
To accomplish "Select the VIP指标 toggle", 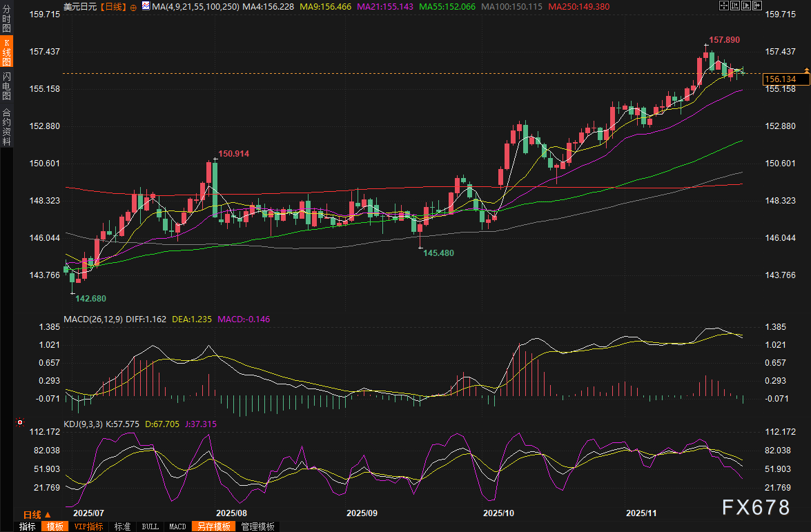I will pyautogui.click(x=88, y=526).
